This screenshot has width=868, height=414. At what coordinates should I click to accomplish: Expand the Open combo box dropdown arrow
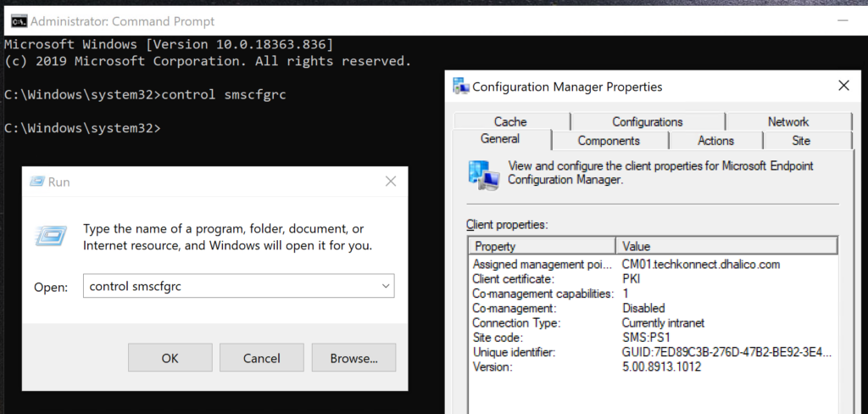pyautogui.click(x=386, y=286)
